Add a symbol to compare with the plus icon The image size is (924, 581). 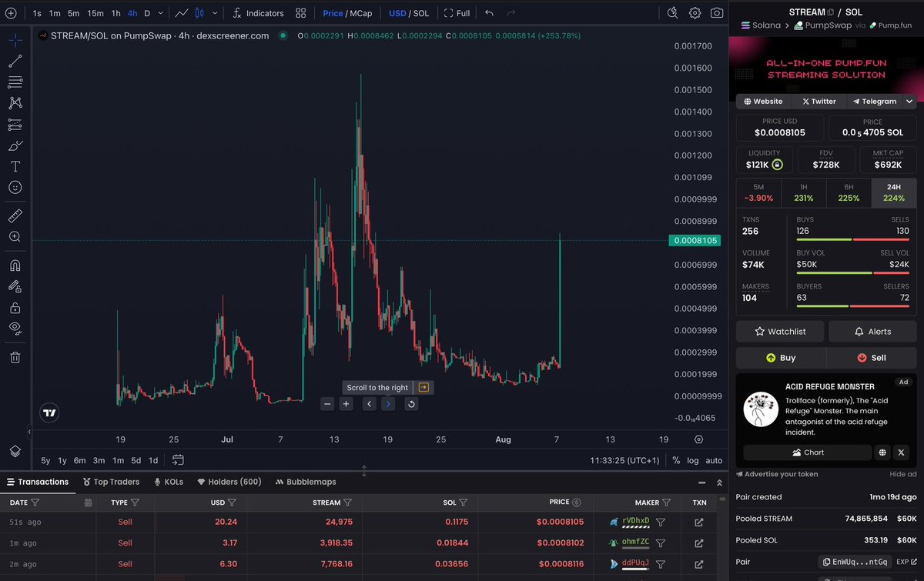[11, 13]
